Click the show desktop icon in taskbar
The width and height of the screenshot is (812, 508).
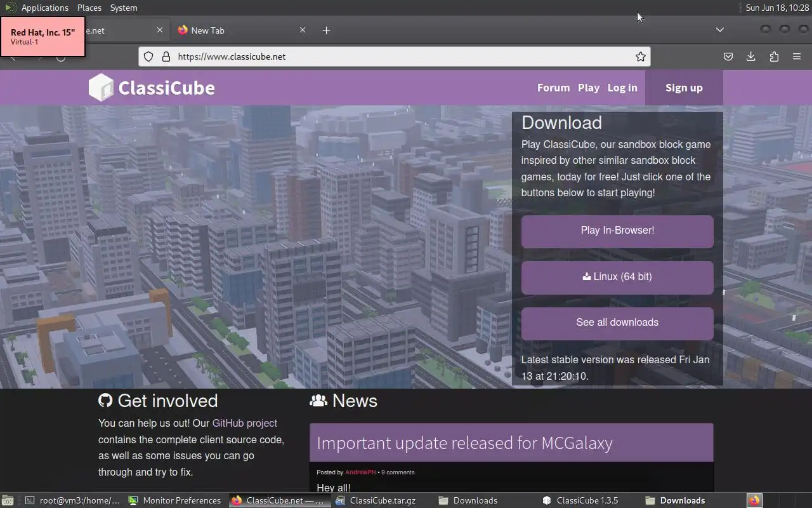8,500
